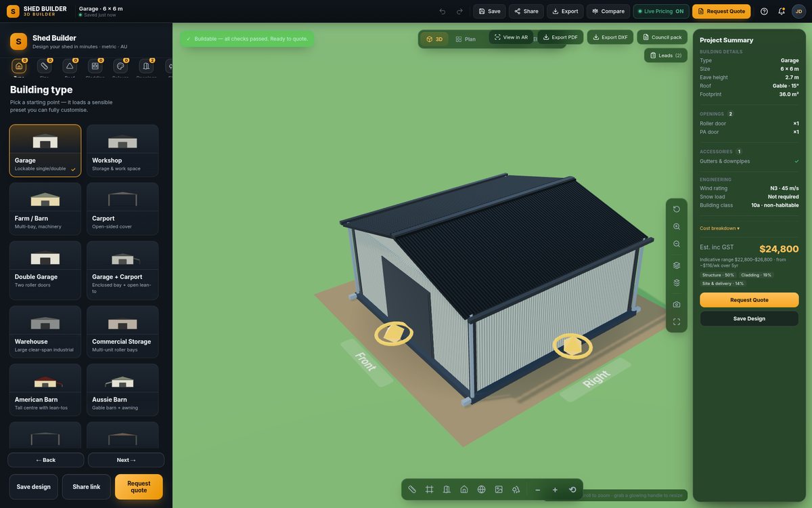Reset the view with bottom toolbar reset icon

tap(572, 490)
